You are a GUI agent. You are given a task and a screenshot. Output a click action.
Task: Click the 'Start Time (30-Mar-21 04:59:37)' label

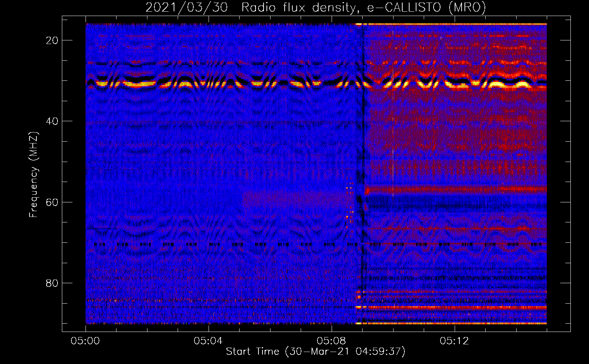pos(316,352)
